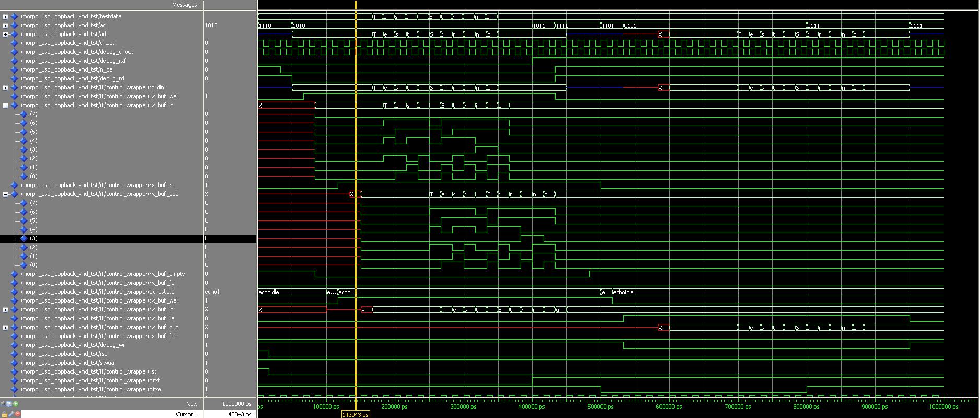Expand the ft_din signal bus
Screen dimensions: 980x418
5,87
